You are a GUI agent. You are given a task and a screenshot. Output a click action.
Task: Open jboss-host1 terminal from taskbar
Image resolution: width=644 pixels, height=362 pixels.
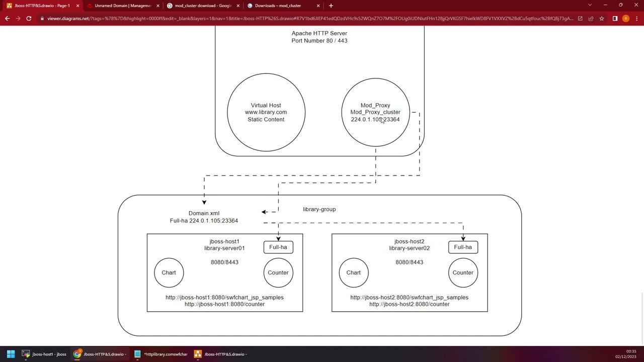[x=44, y=354]
